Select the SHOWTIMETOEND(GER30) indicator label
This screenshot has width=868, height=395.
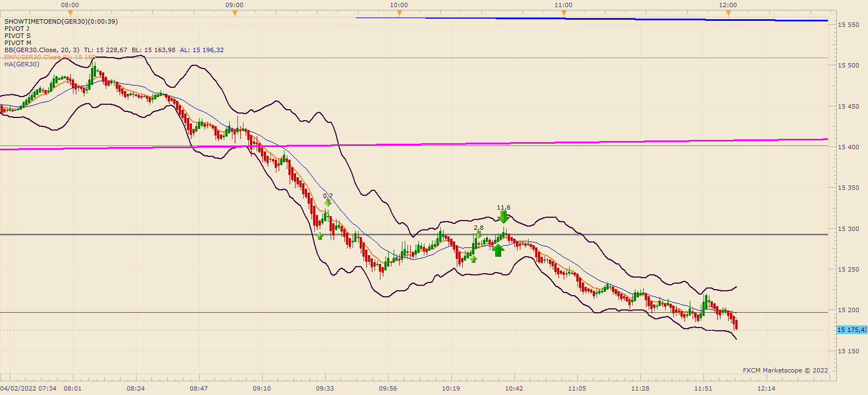point(61,21)
